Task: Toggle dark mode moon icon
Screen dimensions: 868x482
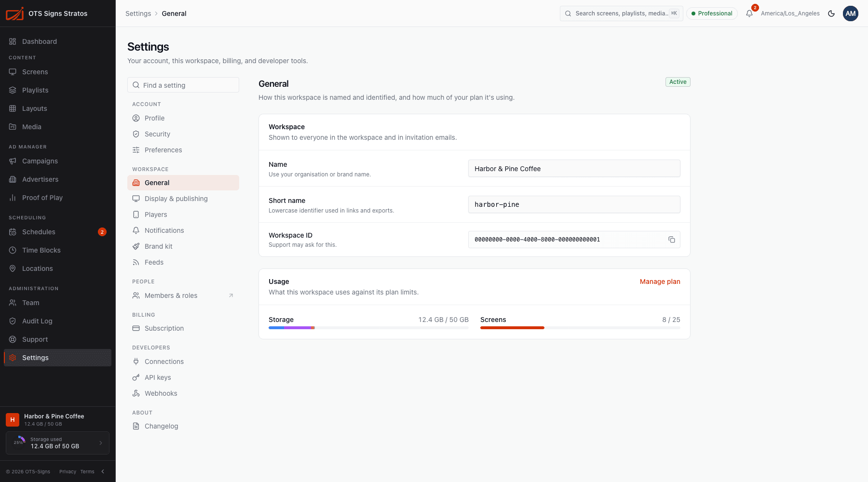Action: pos(831,13)
